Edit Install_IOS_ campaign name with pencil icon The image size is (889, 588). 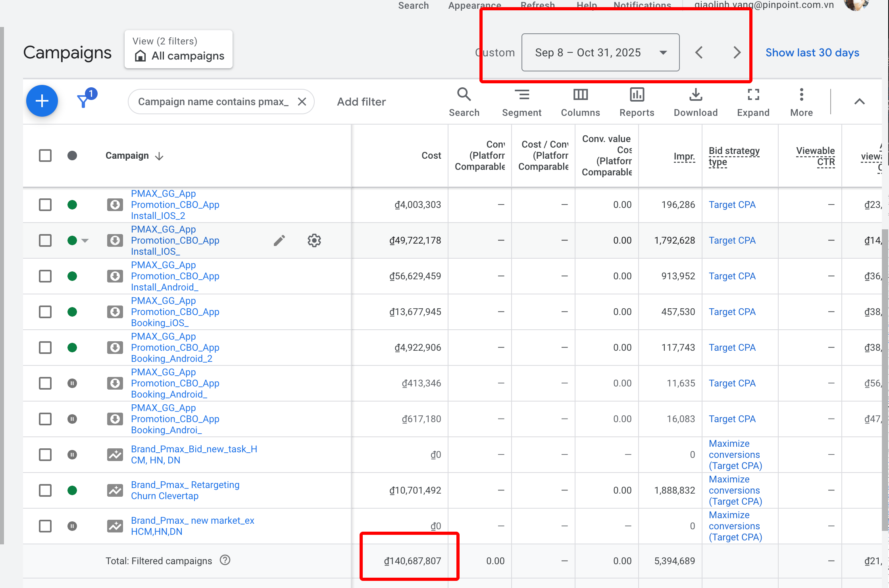(279, 240)
